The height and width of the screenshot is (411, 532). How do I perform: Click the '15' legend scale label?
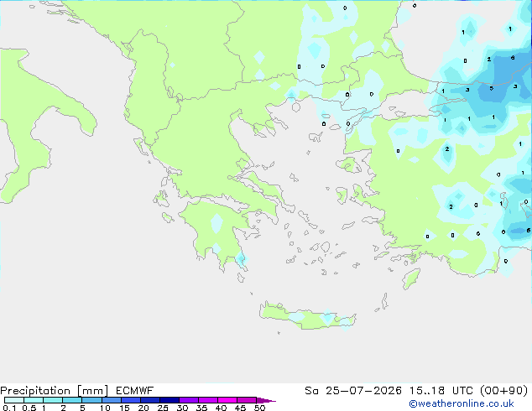(124, 408)
